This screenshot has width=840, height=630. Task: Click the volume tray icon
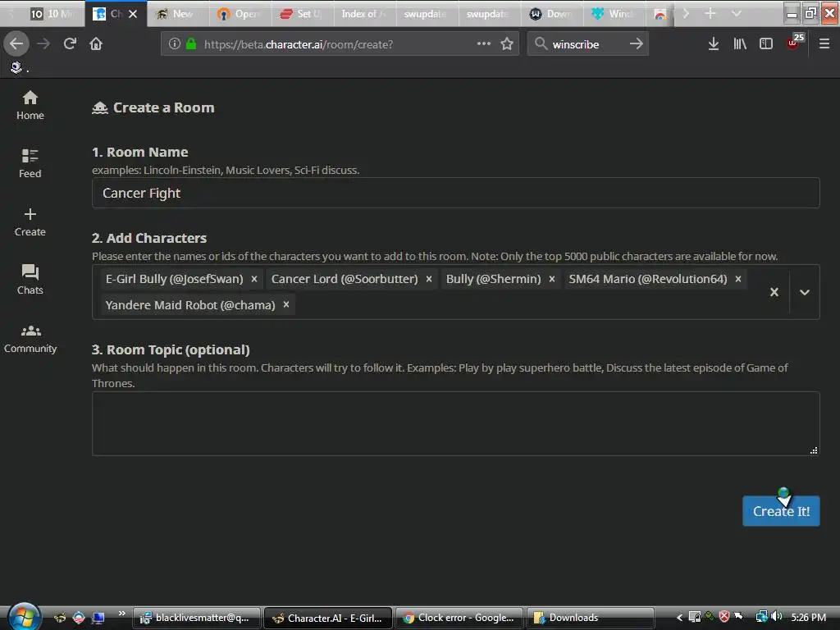777,617
